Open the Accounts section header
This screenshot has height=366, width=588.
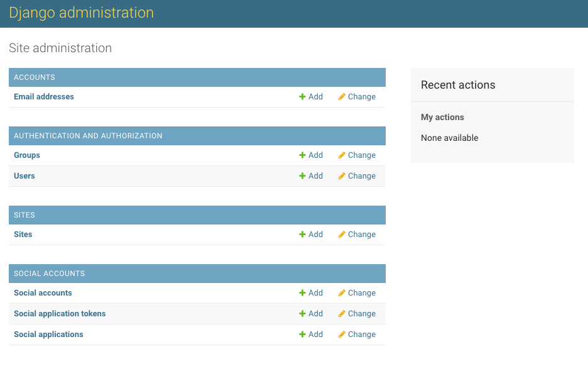(x=35, y=77)
